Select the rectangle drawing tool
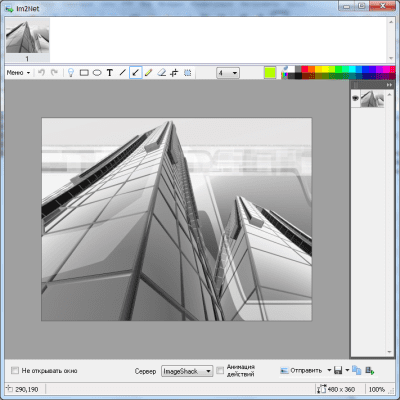Viewport: 400px width, 400px height. pyautogui.click(x=84, y=73)
